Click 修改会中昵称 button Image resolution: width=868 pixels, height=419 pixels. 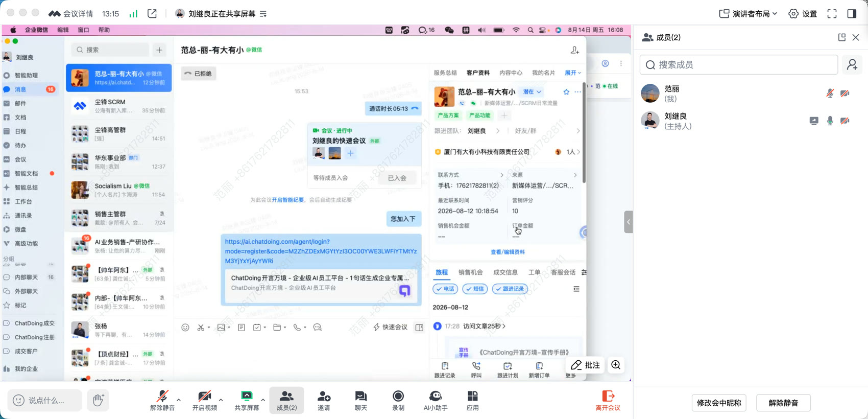tap(719, 403)
